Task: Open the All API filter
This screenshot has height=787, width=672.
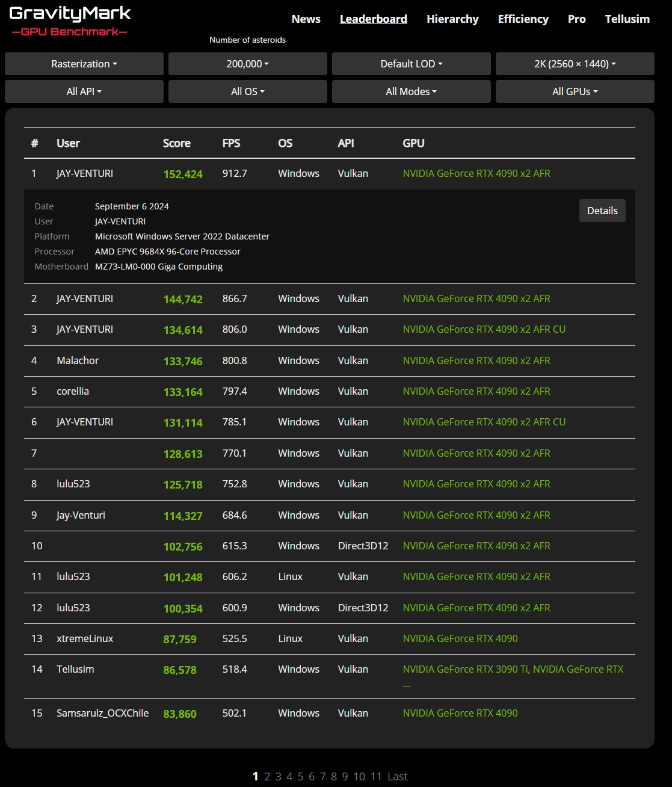Action: 84,91
